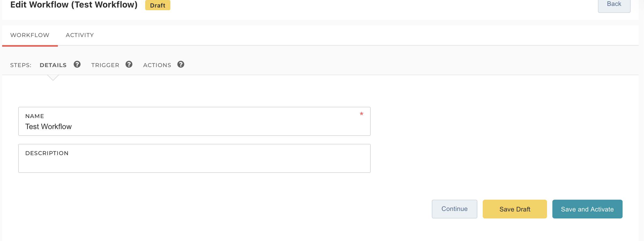Open the TRIGGER step
644x241 pixels.
[x=105, y=65]
